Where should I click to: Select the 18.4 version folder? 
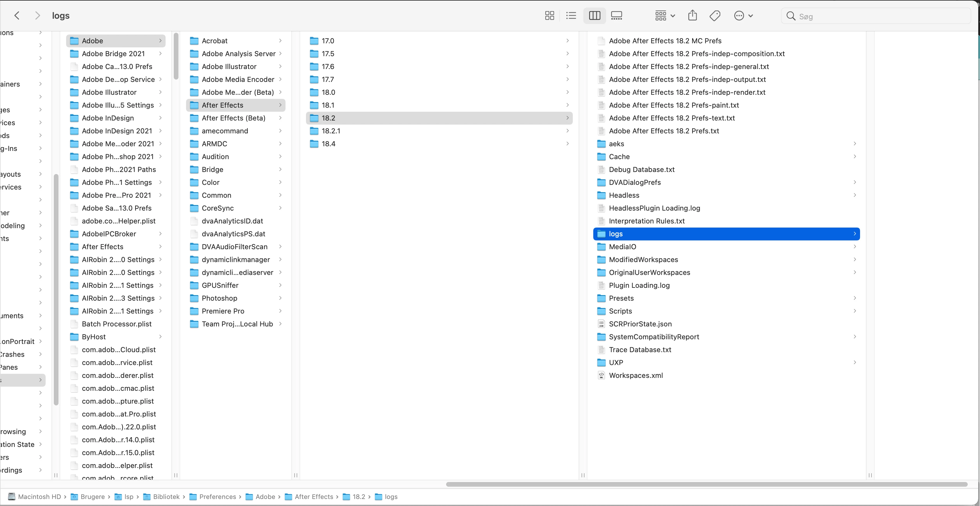click(x=328, y=144)
